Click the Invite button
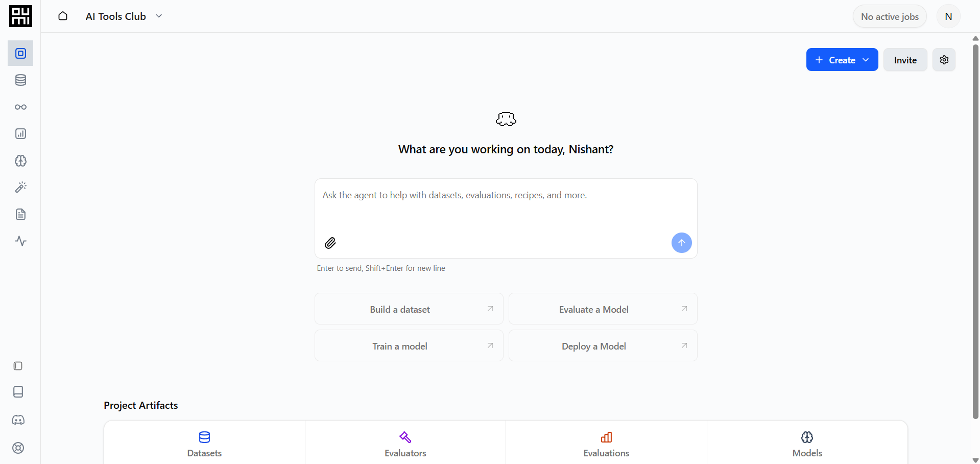980x464 pixels. click(x=904, y=60)
